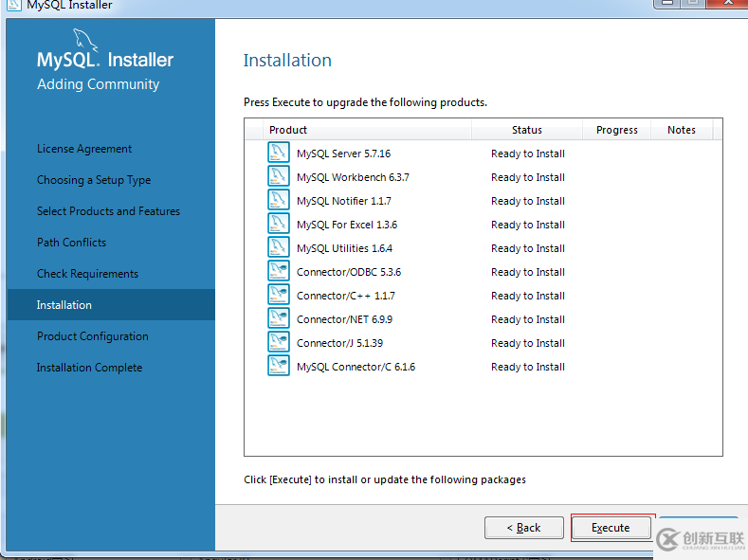Select the Connector/ODBC 5.3.6 row text
This screenshot has height=560, width=748.
coord(349,272)
